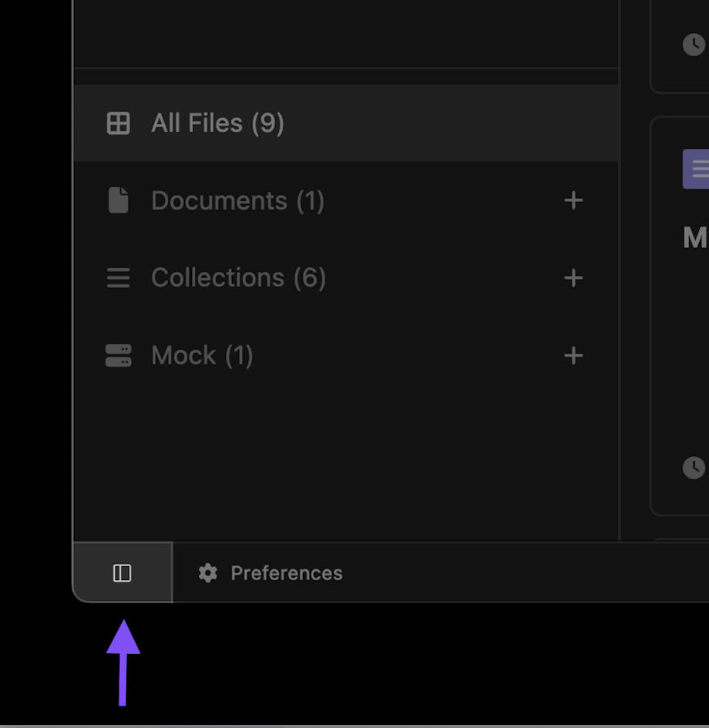Viewport: 709px width, 728px height.
Task: Click the Collections list icon
Action: [118, 277]
